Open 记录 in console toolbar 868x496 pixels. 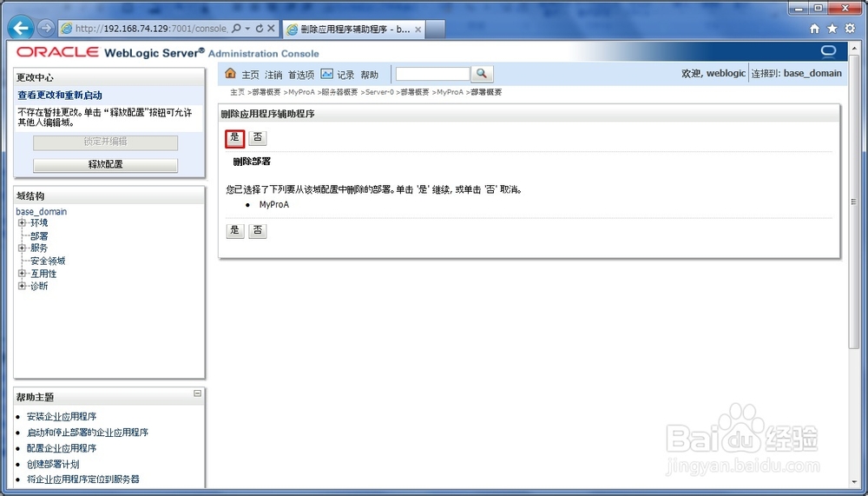coord(346,75)
